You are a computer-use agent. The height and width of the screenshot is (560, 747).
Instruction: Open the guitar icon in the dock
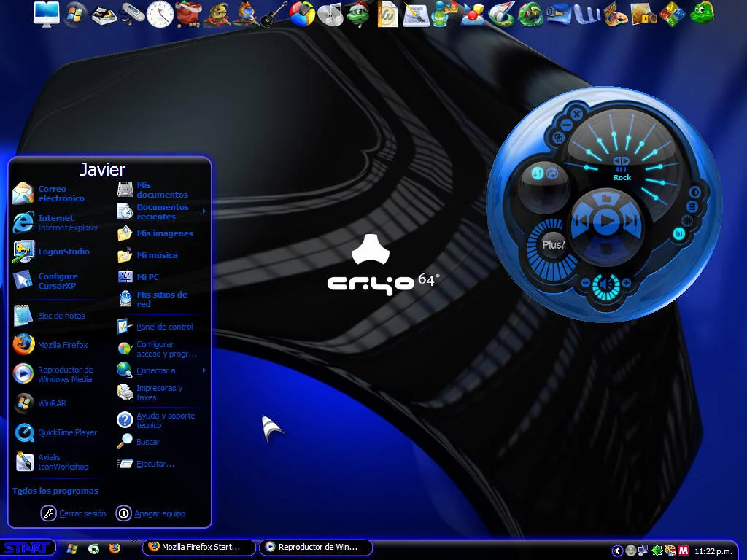pos(274,14)
